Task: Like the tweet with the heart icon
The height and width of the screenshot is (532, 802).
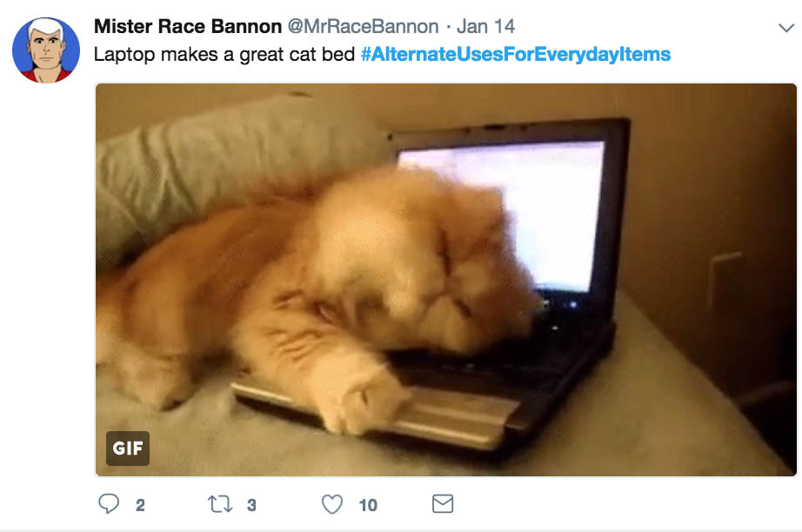Action: [x=332, y=504]
